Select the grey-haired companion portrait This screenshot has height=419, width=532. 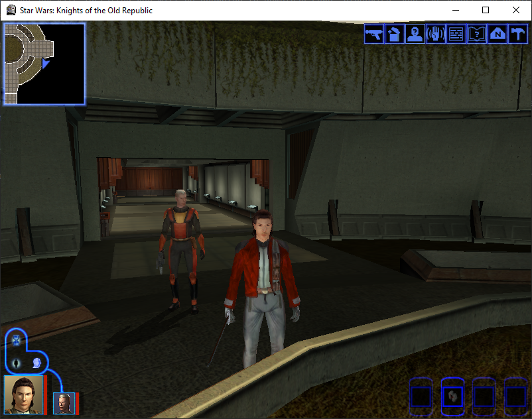pos(64,403)
